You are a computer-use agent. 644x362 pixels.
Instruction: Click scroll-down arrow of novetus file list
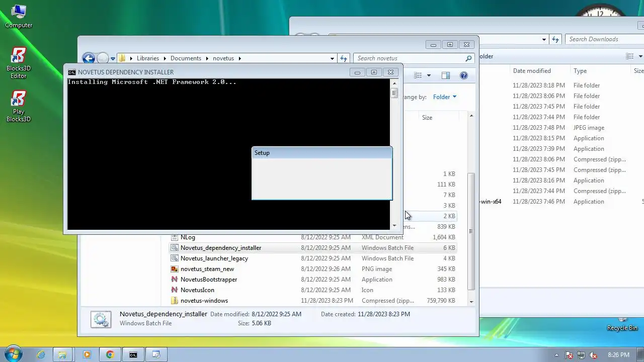click(471, 302)
